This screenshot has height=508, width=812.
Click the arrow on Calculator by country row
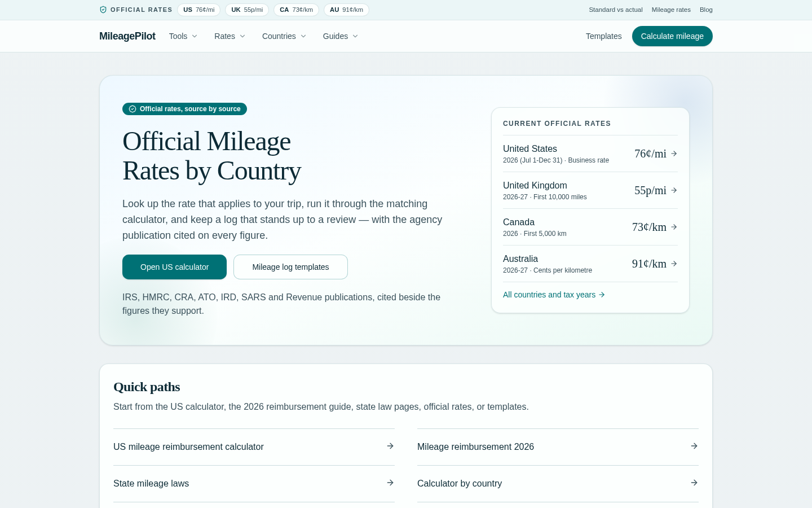coord(694,483)
